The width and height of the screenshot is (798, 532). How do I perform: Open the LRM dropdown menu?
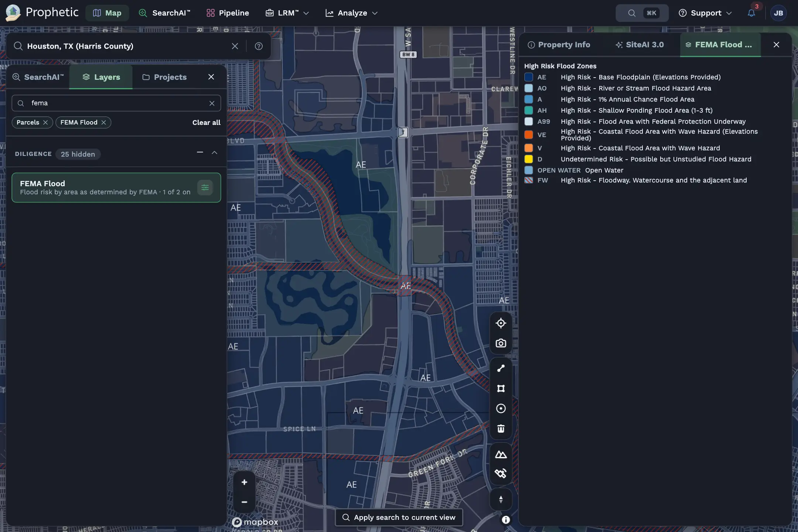tap(287, 13)
